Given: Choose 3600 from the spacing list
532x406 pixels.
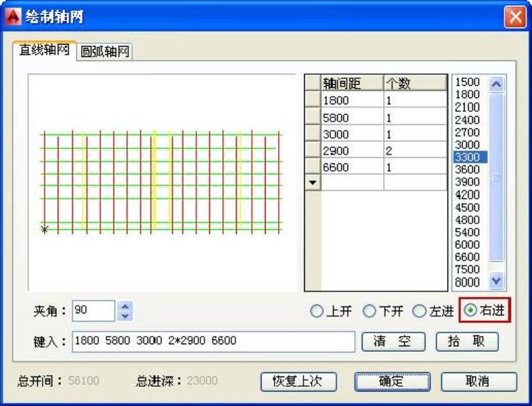Looking at the screenshot, I should pyautogui.click(x=470, y=169).
